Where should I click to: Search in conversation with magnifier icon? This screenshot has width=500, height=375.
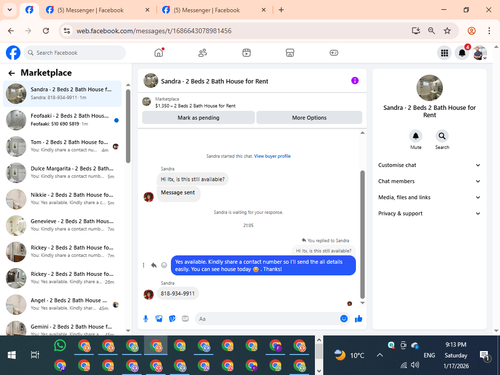pyautogui.click(x=442, y=136)
